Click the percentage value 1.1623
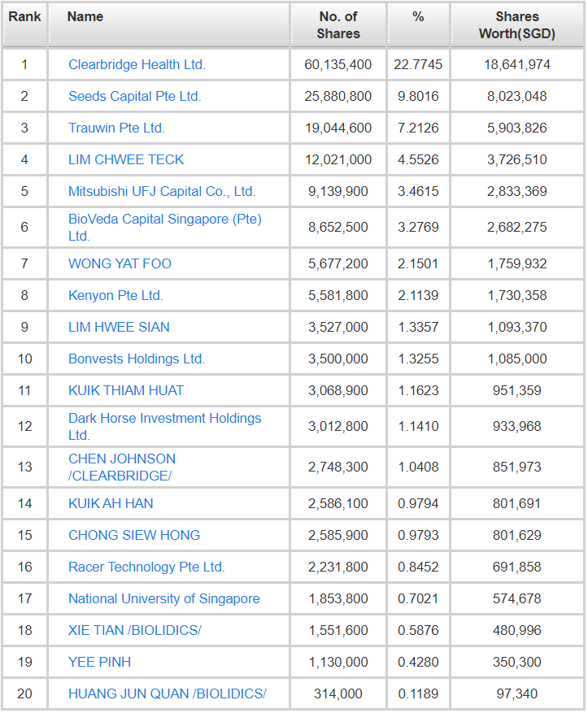588x713 pixels. (418, 390)
